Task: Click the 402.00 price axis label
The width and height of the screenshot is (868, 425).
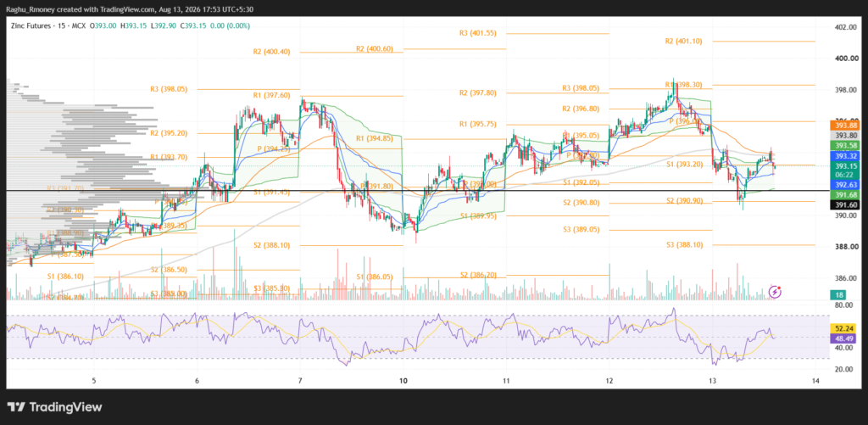Action: click(847, 27)
